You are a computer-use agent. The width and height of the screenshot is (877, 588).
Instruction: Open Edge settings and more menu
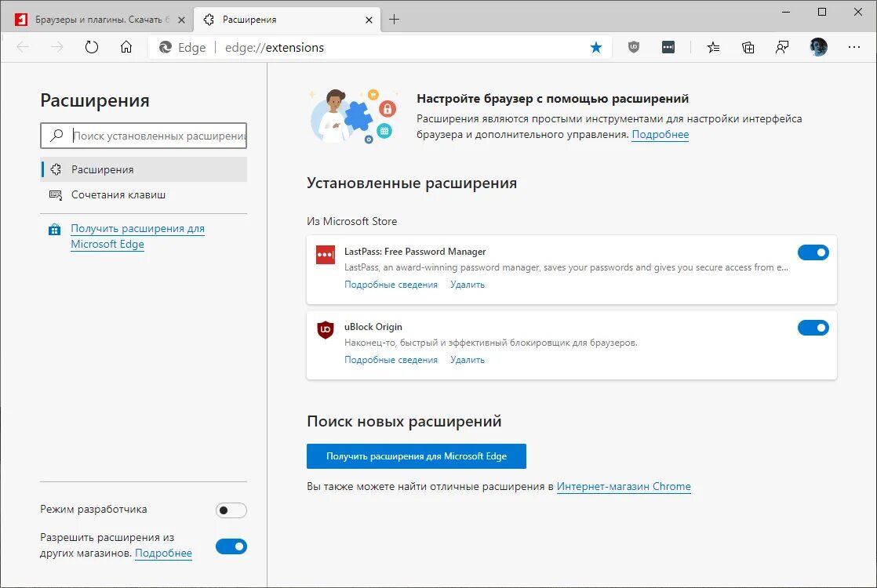(x=854, y=48)
